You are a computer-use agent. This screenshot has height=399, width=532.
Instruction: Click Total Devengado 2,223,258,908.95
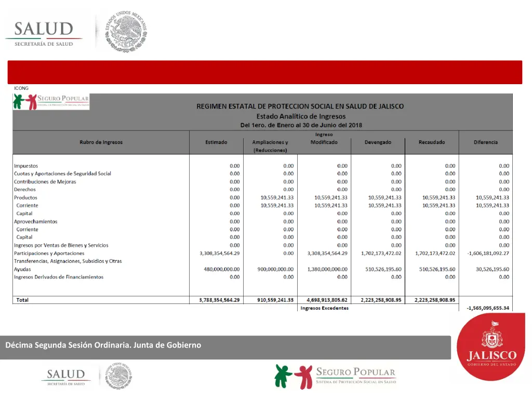coord(381,300)
